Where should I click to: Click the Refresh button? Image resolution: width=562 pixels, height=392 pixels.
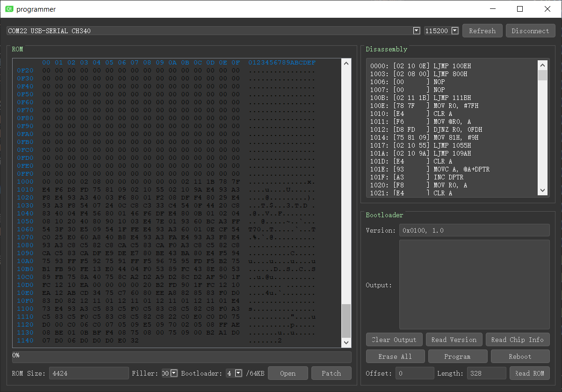(x=482, y=31)
